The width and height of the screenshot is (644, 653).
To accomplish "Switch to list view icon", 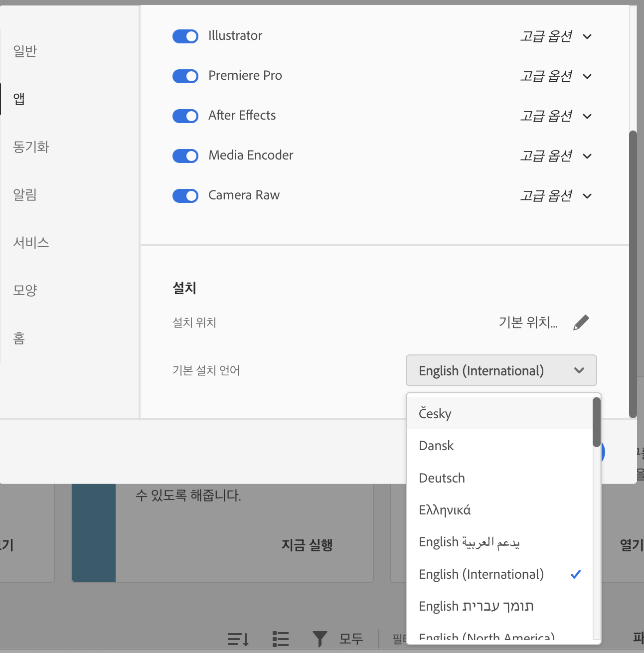I will [x=281, y=639].
